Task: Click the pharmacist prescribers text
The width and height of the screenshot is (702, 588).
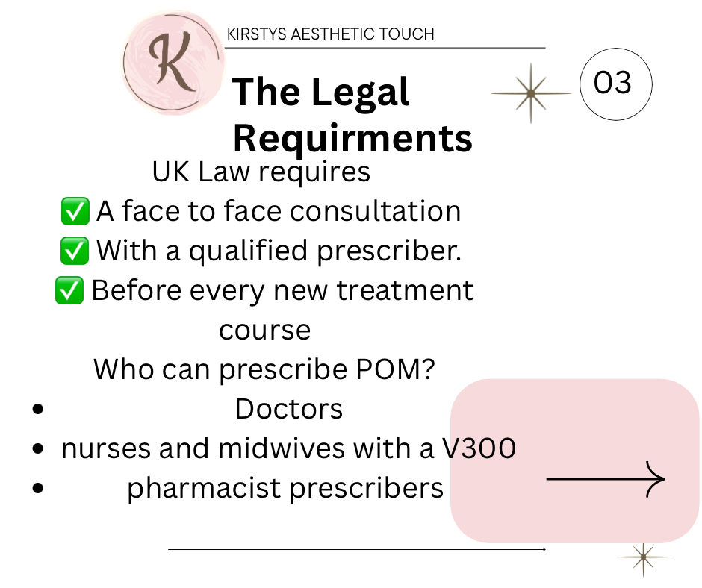Action: (x=285, y=489)
